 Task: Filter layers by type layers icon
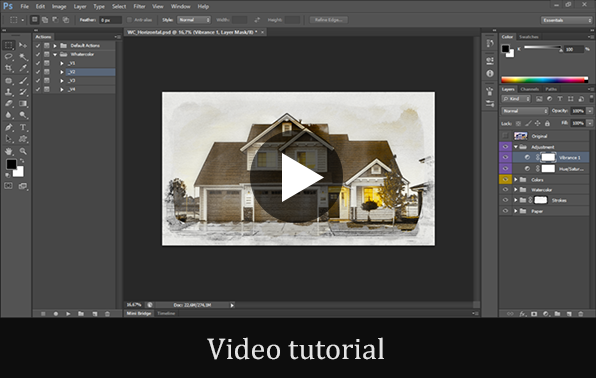click(x=560, y=99)
